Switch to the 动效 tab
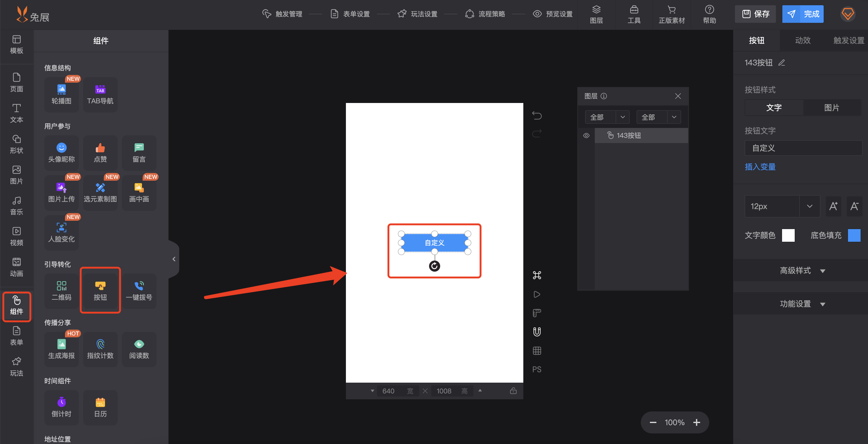This screenshot has width=868, height=444. click(x=803, y=40)
